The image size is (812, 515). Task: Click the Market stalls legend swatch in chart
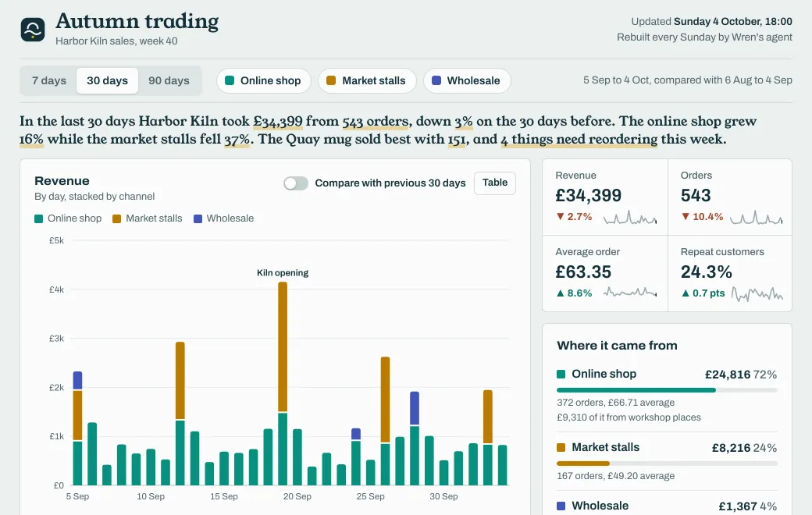click(x=116, y=219)
